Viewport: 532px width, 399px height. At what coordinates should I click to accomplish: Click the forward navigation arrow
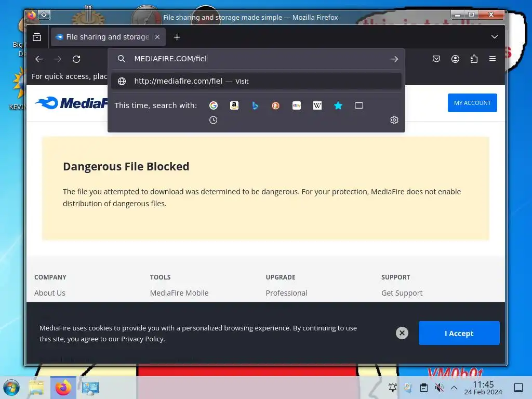pyautogui.click(x=58, y=59)
